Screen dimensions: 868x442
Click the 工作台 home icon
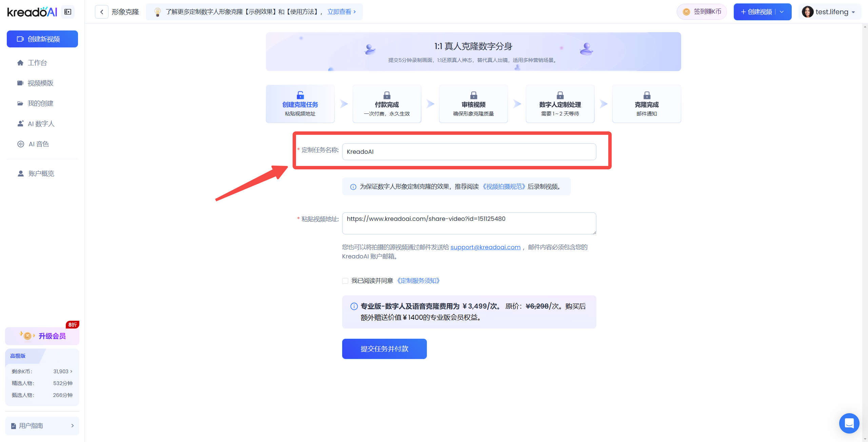point(20,63)
